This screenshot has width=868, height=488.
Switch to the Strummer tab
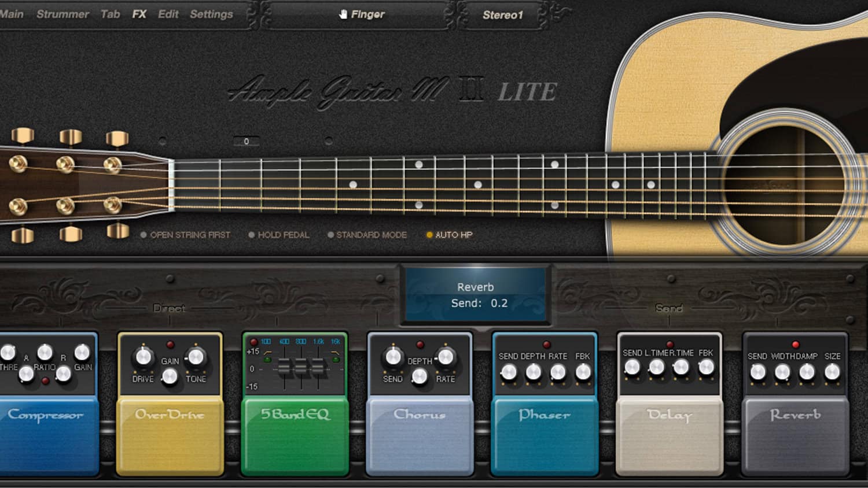click(x=62, y=14)
